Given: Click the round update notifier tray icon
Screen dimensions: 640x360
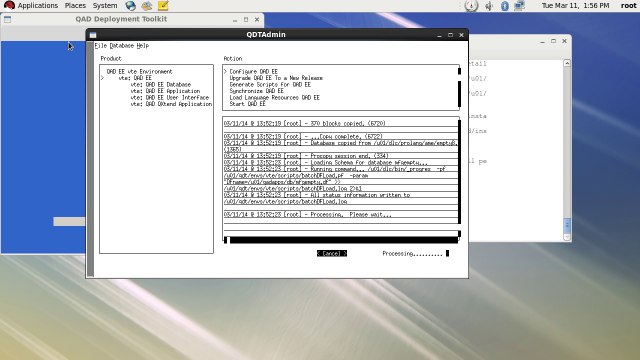Looking at the screenshot, I should (471, 5).
